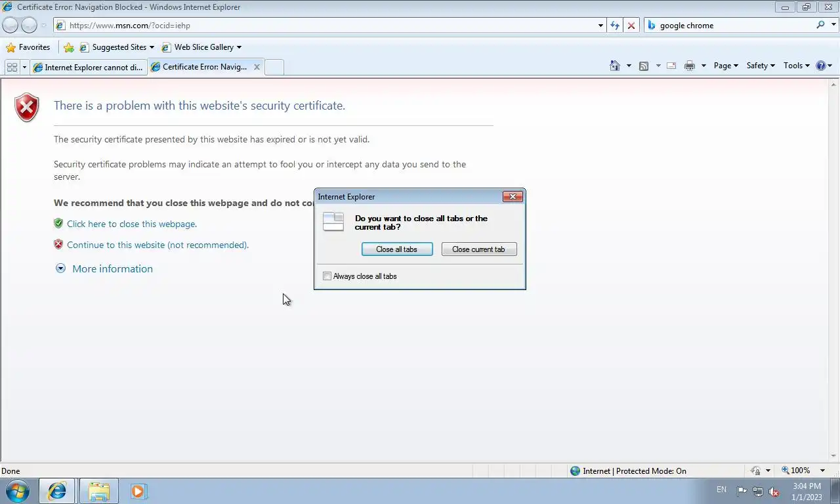
Task: Click Close current tab button
Action: click(x=479, y=249)
